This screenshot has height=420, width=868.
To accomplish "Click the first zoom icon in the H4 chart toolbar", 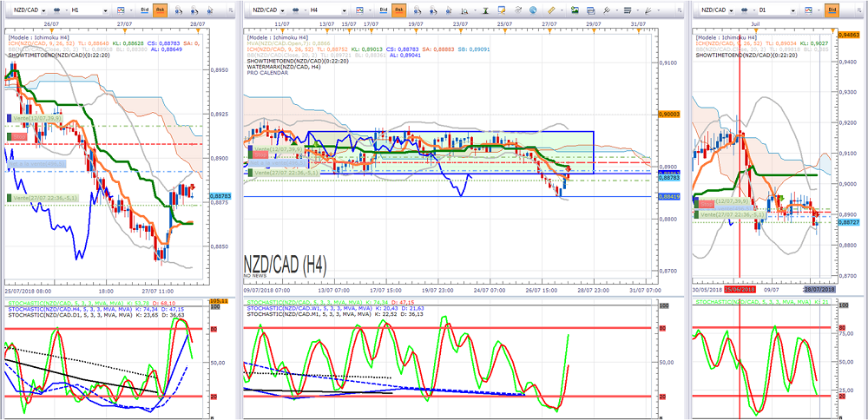I will 417,10.
